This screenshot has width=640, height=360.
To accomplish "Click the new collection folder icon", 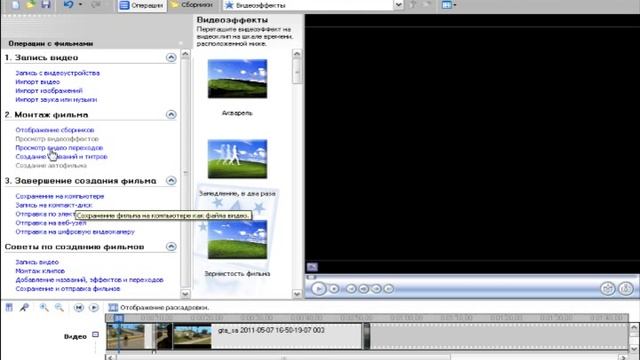I will click(427, 5).
